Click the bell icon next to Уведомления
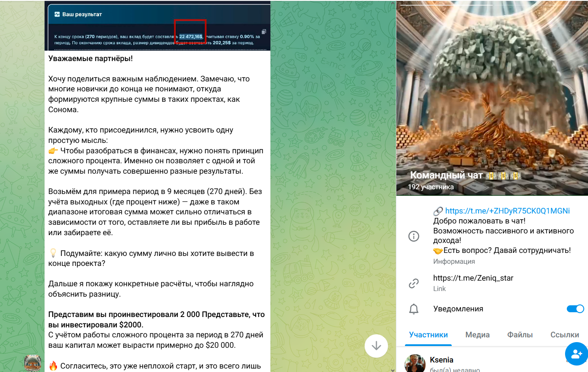This screenshot has height=372, width=588. click(414, 309)
